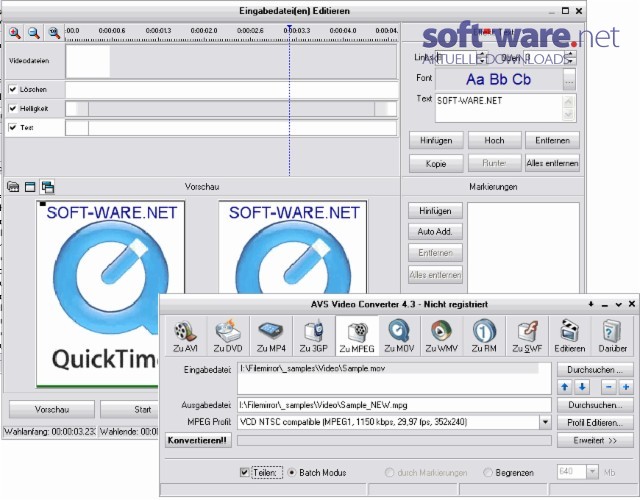Click the Links value spinner arrows
Viewport: 640px width, 500px height.
[x=482, y=58]
